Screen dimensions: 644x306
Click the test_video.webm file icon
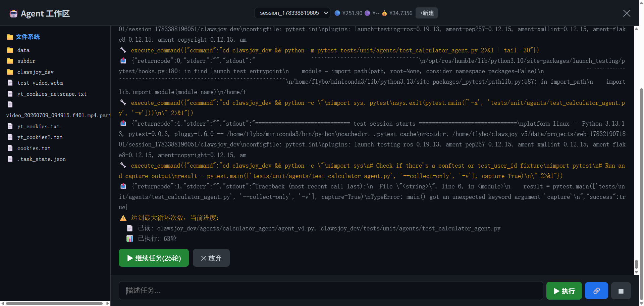point(10,83)
